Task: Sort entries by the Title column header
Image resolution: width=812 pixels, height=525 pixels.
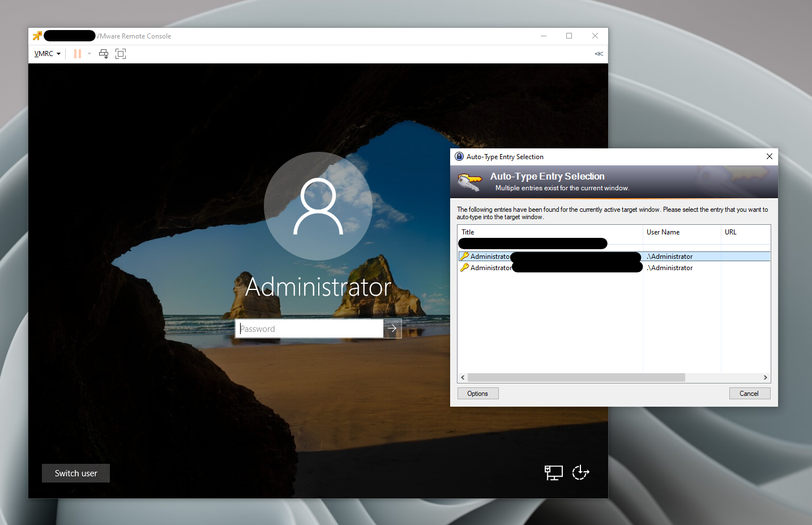Action: 549,232
